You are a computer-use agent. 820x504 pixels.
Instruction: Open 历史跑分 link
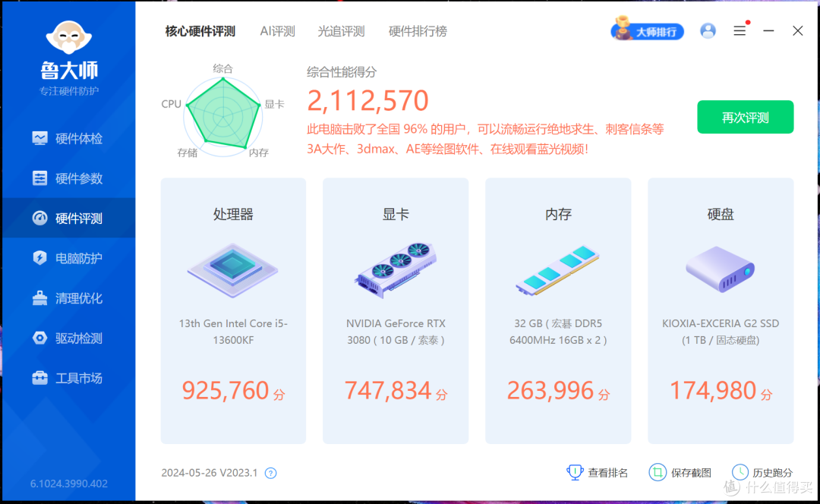(772, 473)
